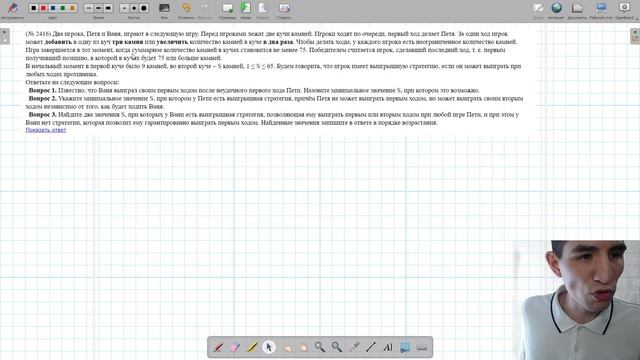Select the Text tool
The width and height of the screenshot is (640, 360).
point(388,347)
